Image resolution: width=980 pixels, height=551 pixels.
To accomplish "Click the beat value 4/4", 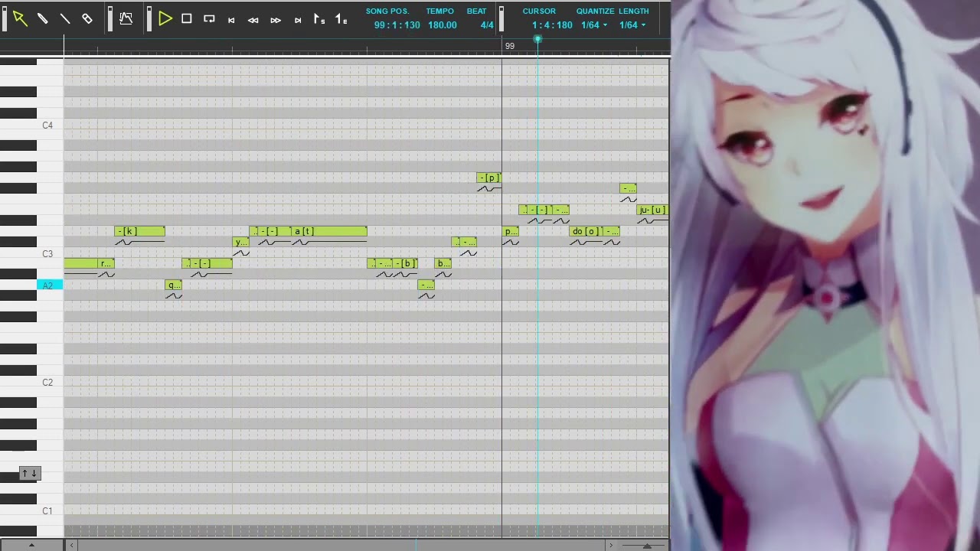I will point(487,25).
